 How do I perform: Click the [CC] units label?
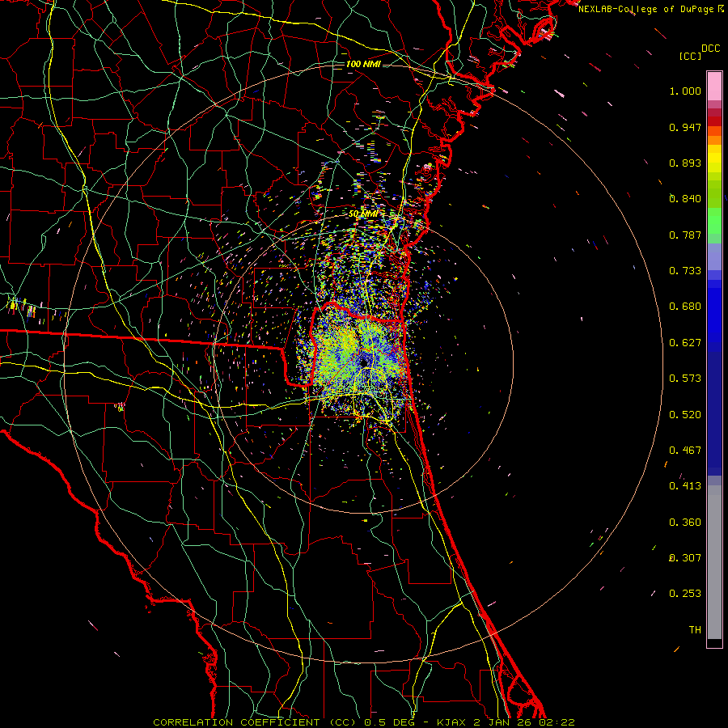pyautogui.click(x=690, y=56)
